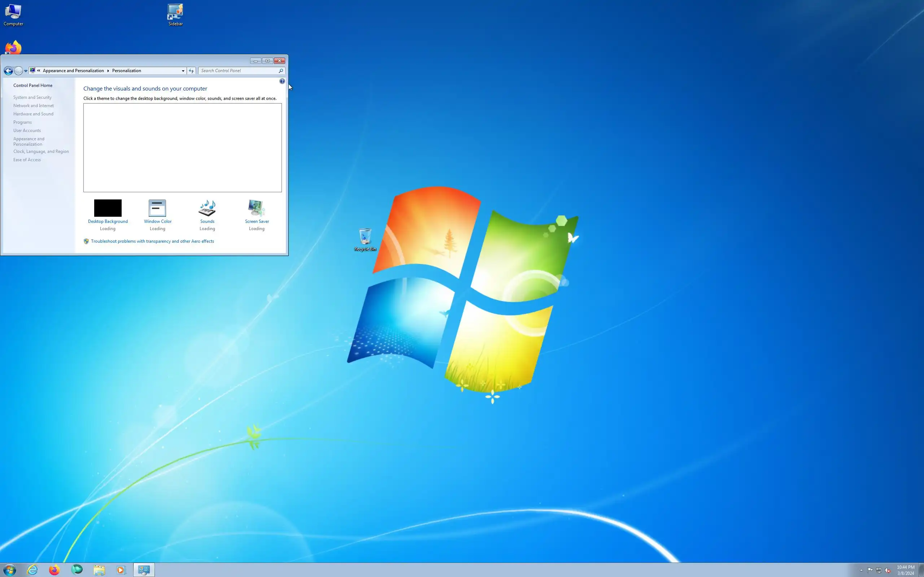
Task: Click the Back navigation arrow button
Action: click(8, 71)
